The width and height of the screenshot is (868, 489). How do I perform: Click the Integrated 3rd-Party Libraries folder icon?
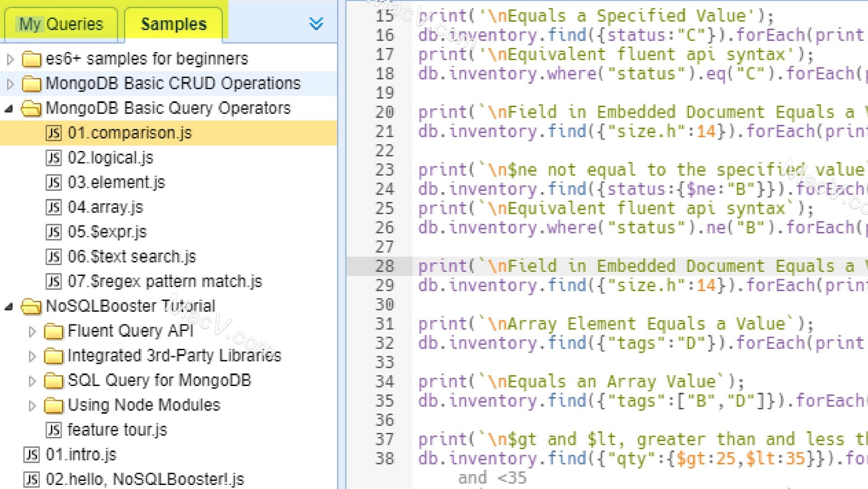click(x=53, y=356)
